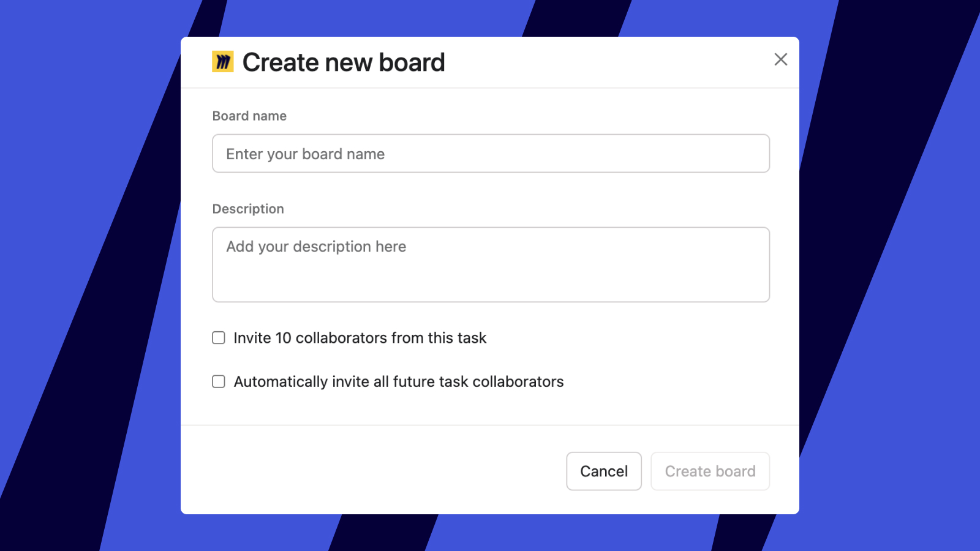The height and width of the screenshot is (551, 980).
Task: Click the Create new board dialog title
Action: coord(344,61)
